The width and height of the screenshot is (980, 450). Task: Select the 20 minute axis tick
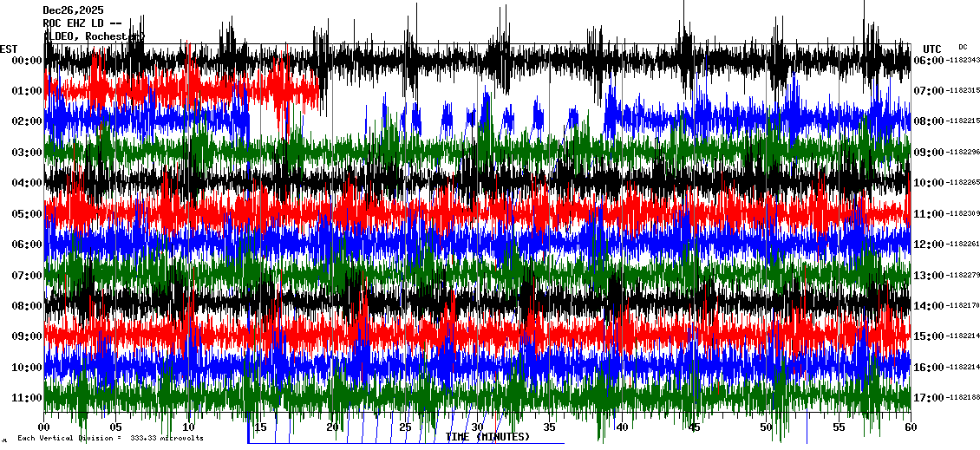point(333,427)
